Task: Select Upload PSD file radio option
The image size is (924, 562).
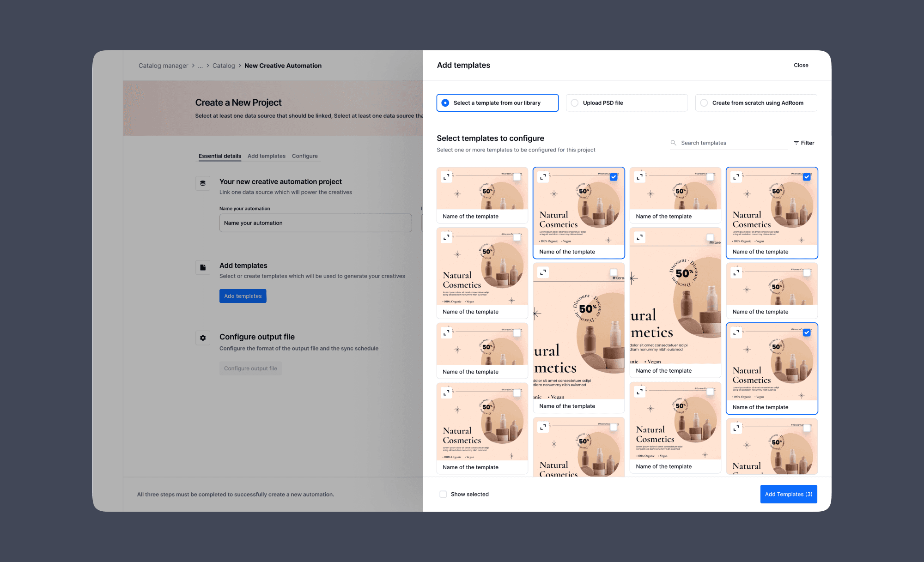Action: [575, 103]
